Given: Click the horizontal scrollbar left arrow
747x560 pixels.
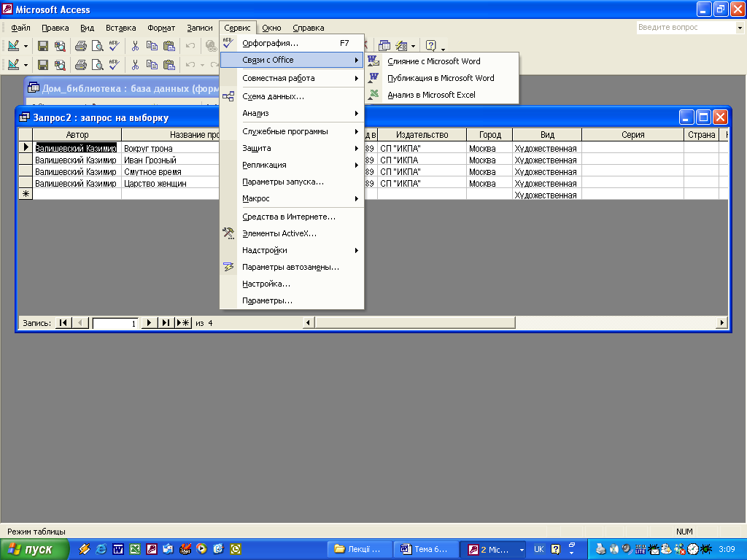Looking at the screenshot, I should (309, 323).
